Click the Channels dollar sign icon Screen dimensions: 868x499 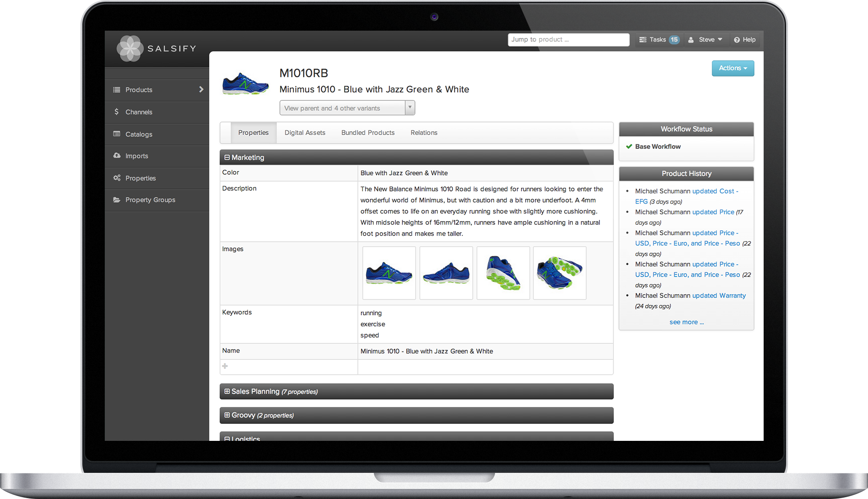click(x=116, y=112)
